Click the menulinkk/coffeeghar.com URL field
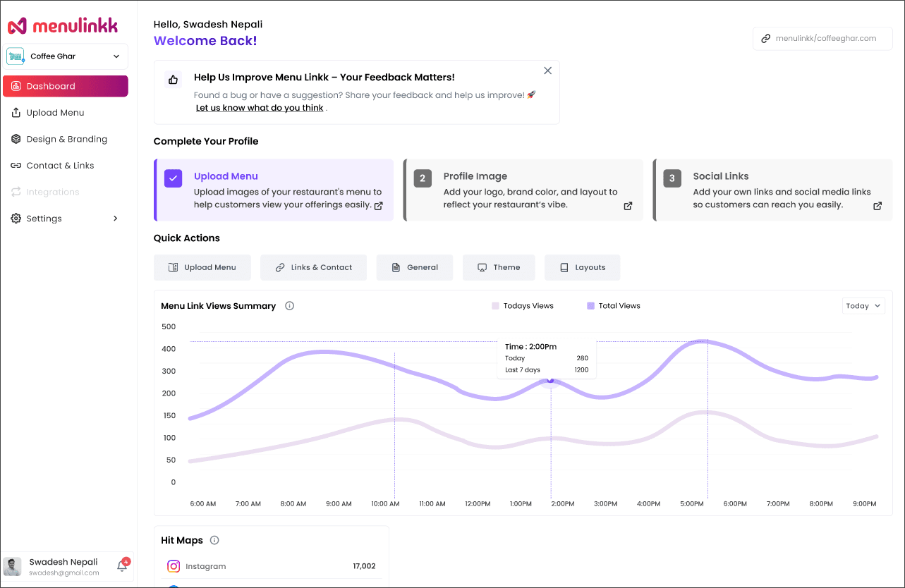Viewport: 905px width, 588px height. click(x=823, y=38)
